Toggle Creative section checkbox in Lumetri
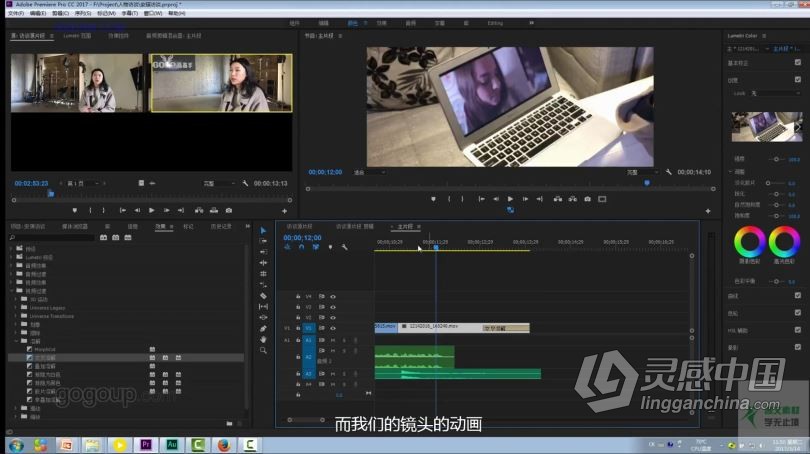This screenshot has height=454, width=810. (798, 80)
